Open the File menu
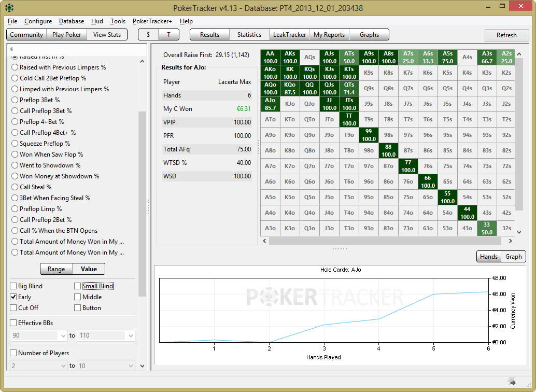This screenshot has width=536, height=392. (x=12, y=21)
